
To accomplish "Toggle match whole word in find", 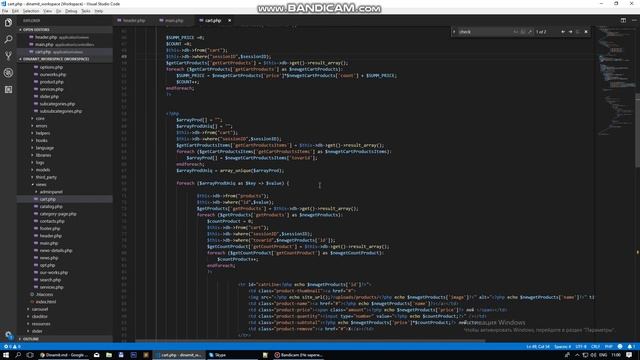I will click(x=523, y=32).
